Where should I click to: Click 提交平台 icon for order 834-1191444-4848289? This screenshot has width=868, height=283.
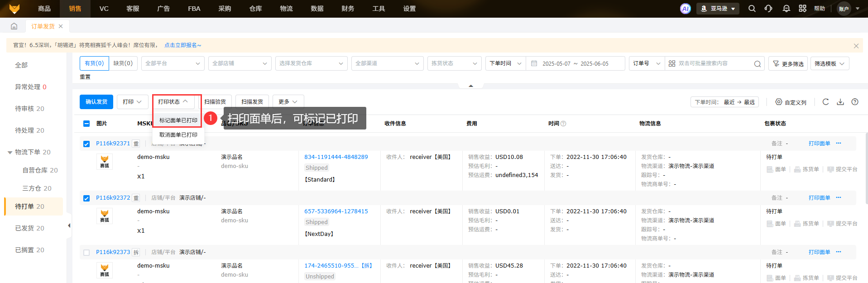[842, 169]
